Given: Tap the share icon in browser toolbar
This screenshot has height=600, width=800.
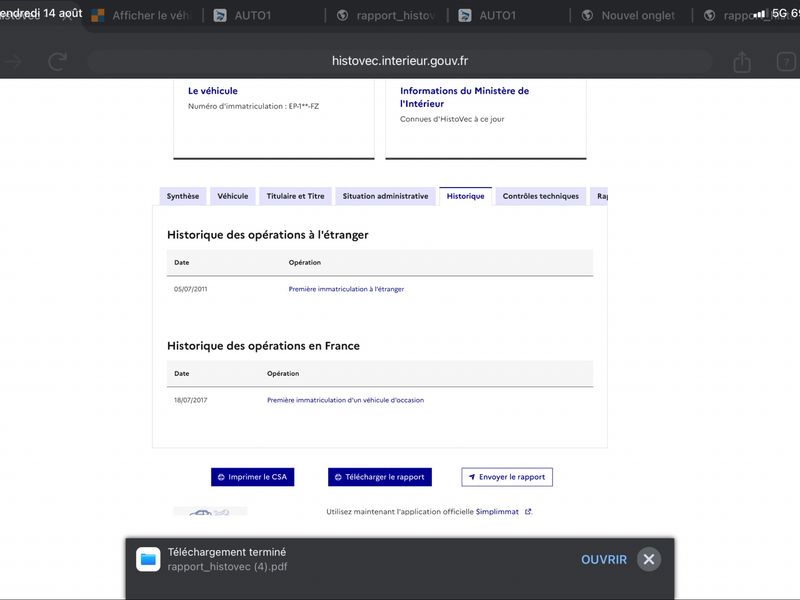Looking at the screenshot, I should coord(742,62).
